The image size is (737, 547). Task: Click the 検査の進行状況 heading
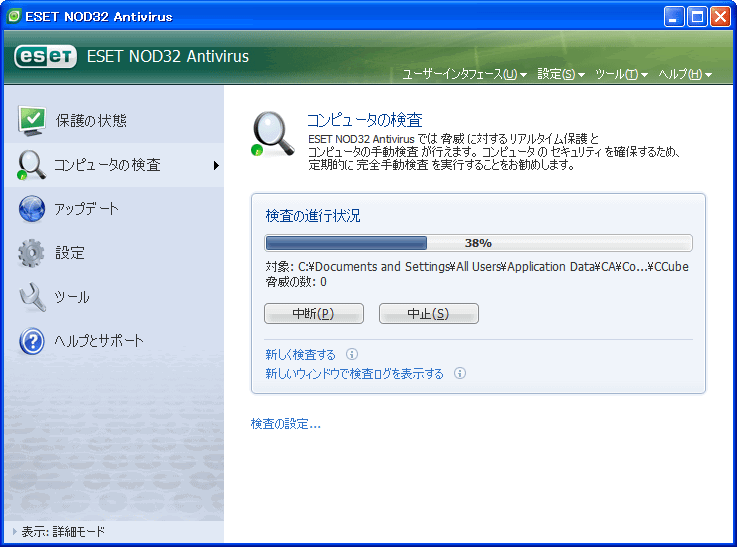[313, 216]
